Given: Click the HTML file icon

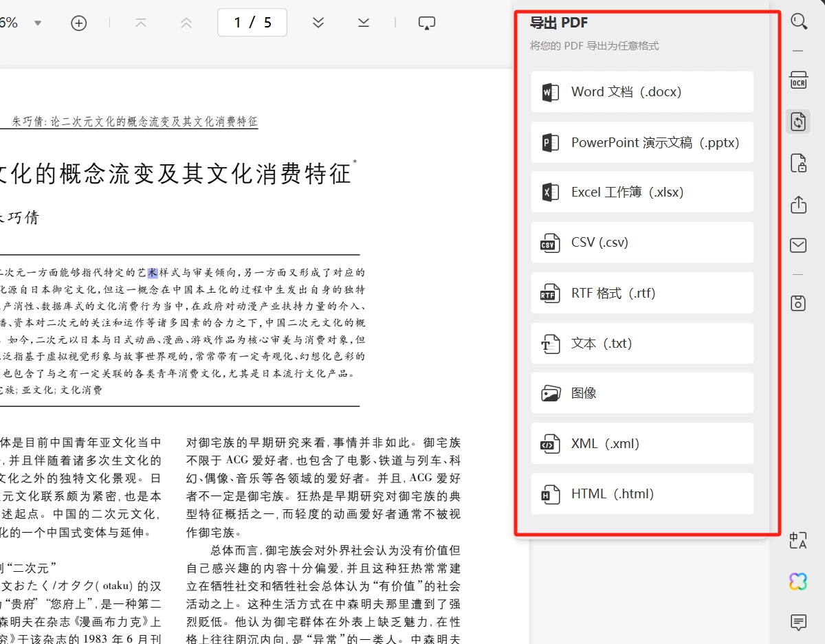Looking at the screenshot, I should click(550, 493).
